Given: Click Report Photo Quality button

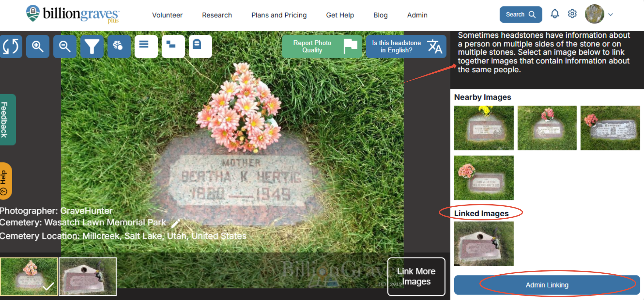Looking at the screenshot, I should point(322,46).
